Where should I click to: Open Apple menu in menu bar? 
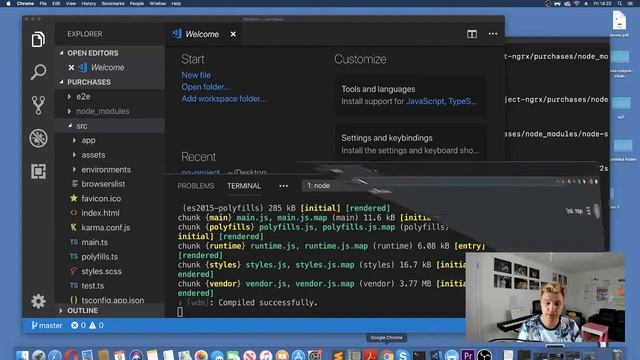[x=8, y=3]
